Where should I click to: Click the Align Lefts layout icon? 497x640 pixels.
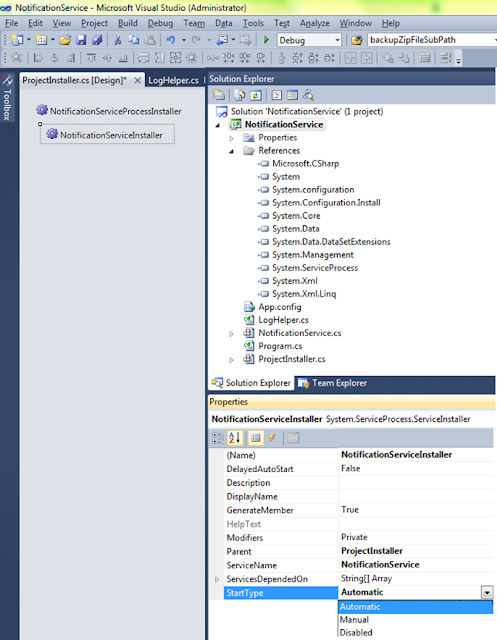38,58
